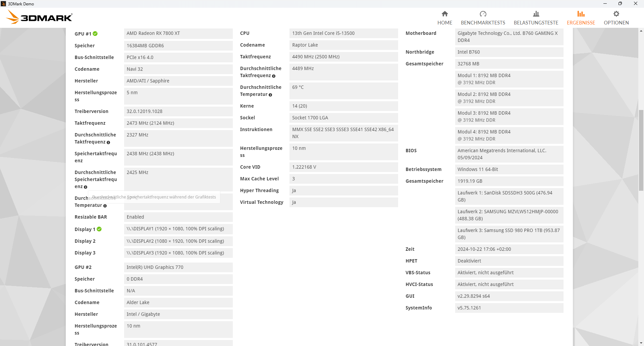
Task: Click info icon beside CPU Durchschnittliche Taktfrequenz
Action: pos(274,76)
